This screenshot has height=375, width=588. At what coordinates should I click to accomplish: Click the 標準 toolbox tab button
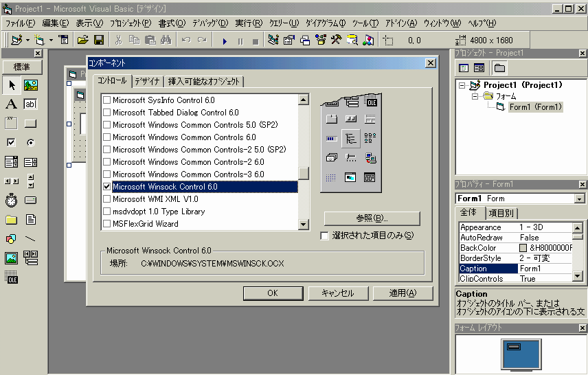22,67
